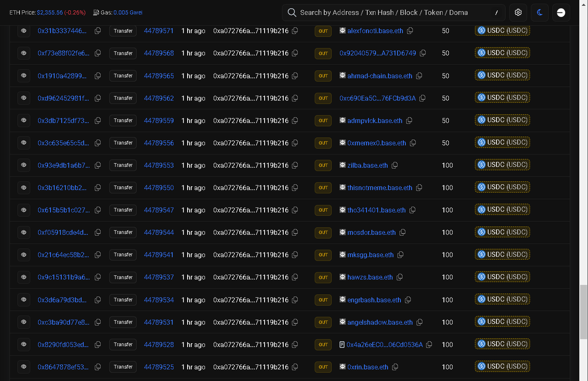Copy transaction hash 0x8290fd053ed

(x=98, y=345)
